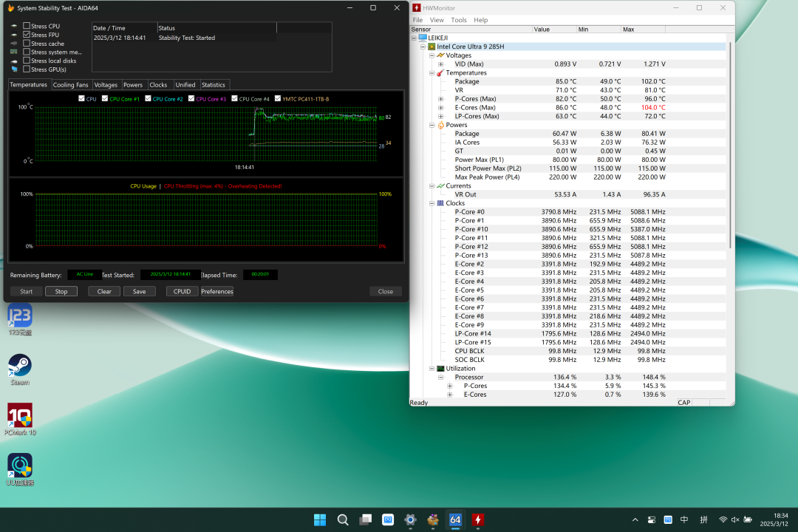The image size is (798, 532).
Task: Click the HWMonitor taskbar icon
Action: pos(478,520)
